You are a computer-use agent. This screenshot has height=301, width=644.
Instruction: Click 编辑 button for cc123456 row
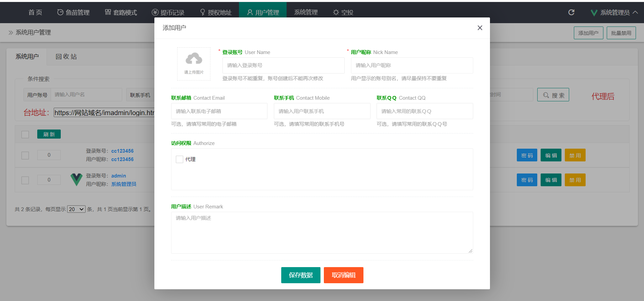(551, 155)
